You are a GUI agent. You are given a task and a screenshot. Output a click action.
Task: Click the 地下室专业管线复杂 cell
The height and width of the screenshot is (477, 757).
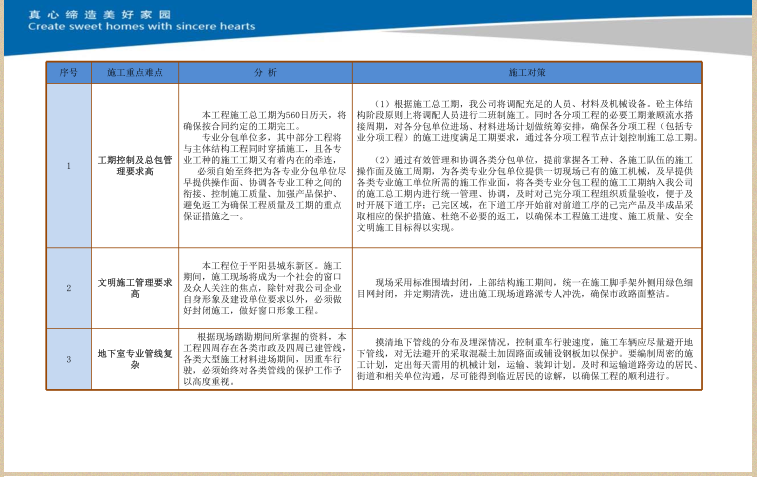[135, 358]
